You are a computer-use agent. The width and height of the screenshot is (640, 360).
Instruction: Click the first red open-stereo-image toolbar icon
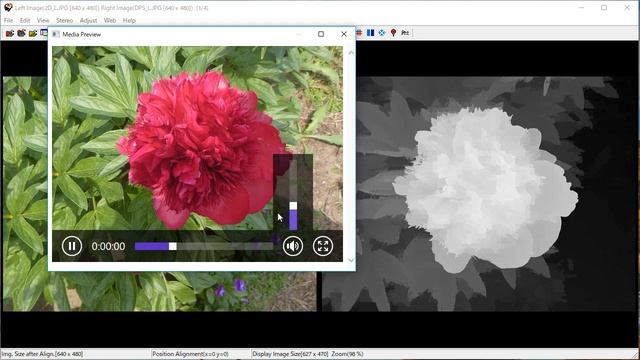tap(10, 33)
